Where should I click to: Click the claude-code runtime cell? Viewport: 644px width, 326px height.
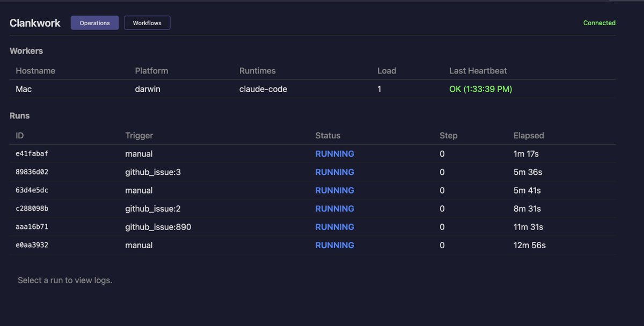click(x=264, y=89)
